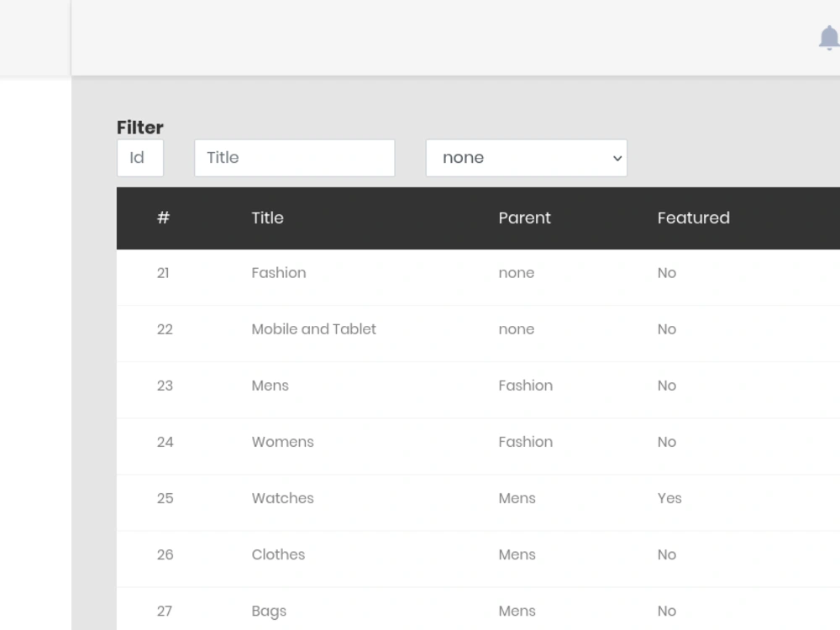Open the notifications bell icon
The height and width of the screenshot is (630, 840).
pyautogui.click(x=829, y=39)
